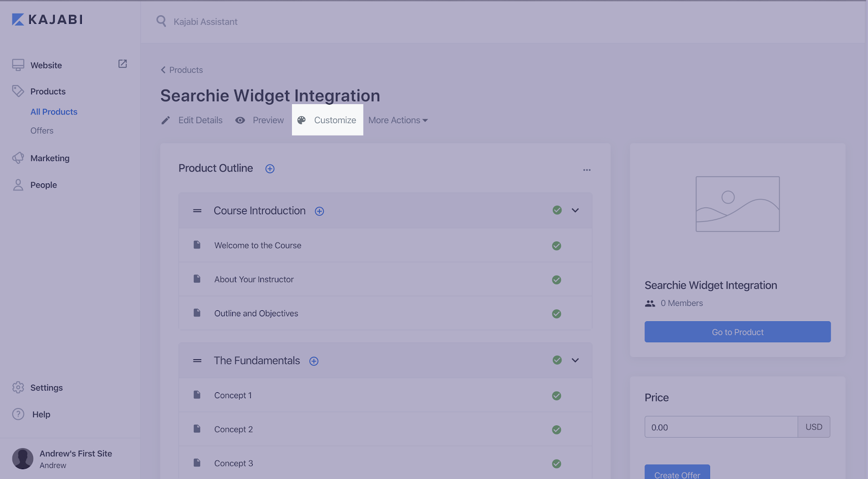Viewport: 868px width, 479px height.
Task: Open Product Outline three-dot menu
Action: pyautogui.click(x=587, y=170)
